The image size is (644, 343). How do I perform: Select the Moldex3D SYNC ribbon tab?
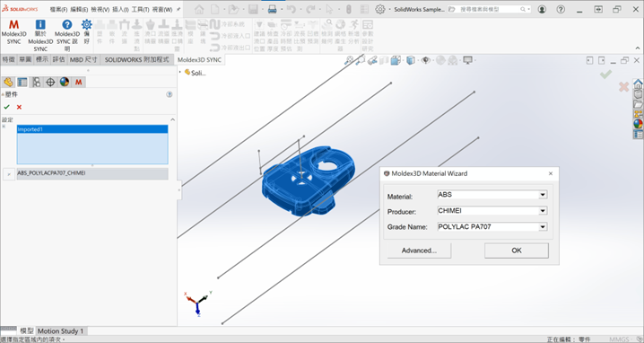(199, 59)
